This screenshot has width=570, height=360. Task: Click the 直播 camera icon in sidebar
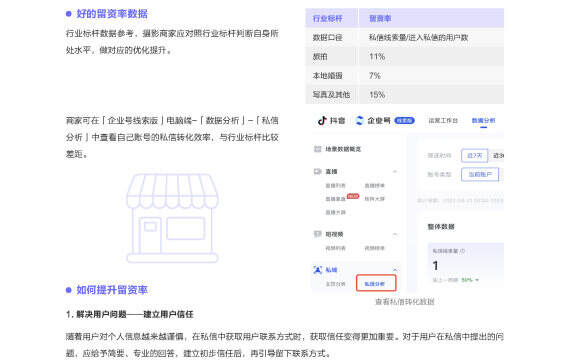[x=317, y=171]
